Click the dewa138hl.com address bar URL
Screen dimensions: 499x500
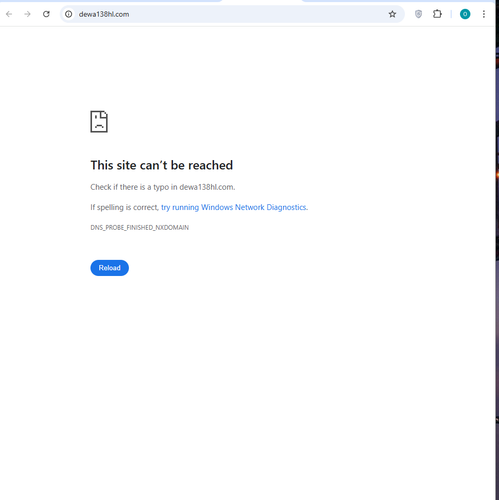click(104, 14)
